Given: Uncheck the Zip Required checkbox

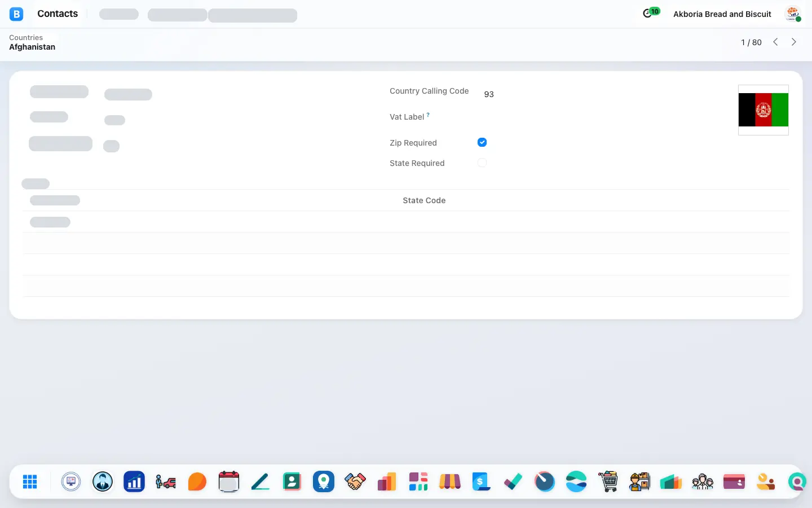Looking at the screenshot, I should (482, 142).
